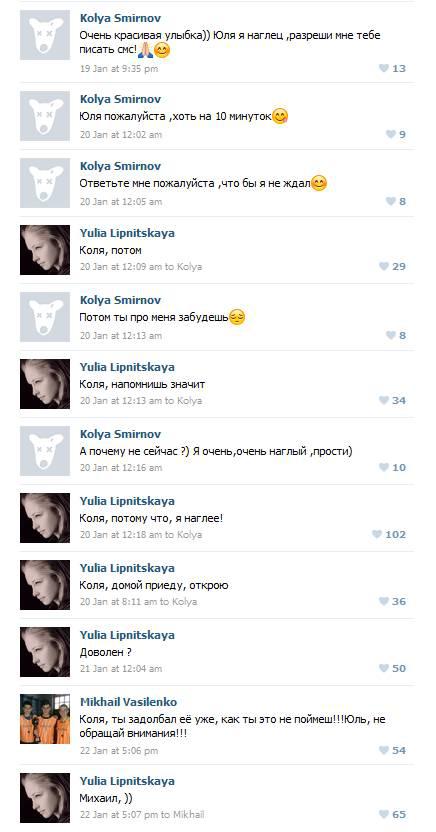Click Yulia's avatar beside "Коля, потом"
The width and height of the screenshot is (436, 832).
pos(45,250)
